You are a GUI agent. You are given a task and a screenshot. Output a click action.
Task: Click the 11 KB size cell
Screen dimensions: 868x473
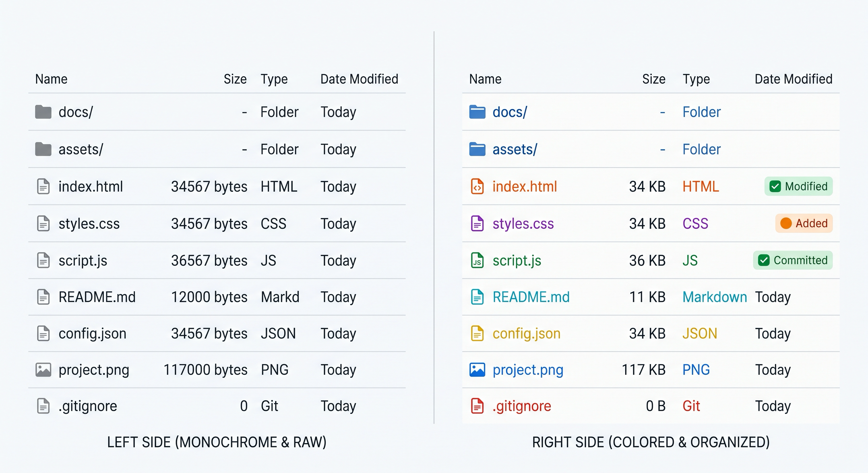(x=647, y=297)
